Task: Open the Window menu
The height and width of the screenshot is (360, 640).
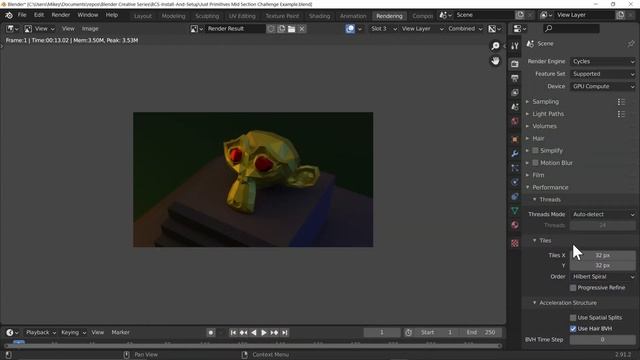Action: [x=88, y=15]
